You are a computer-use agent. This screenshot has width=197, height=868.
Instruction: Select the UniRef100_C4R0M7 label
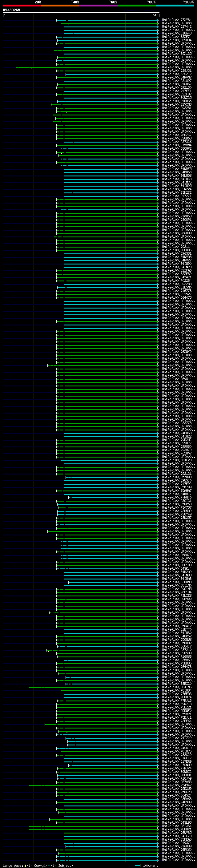(x=177, y=78)
